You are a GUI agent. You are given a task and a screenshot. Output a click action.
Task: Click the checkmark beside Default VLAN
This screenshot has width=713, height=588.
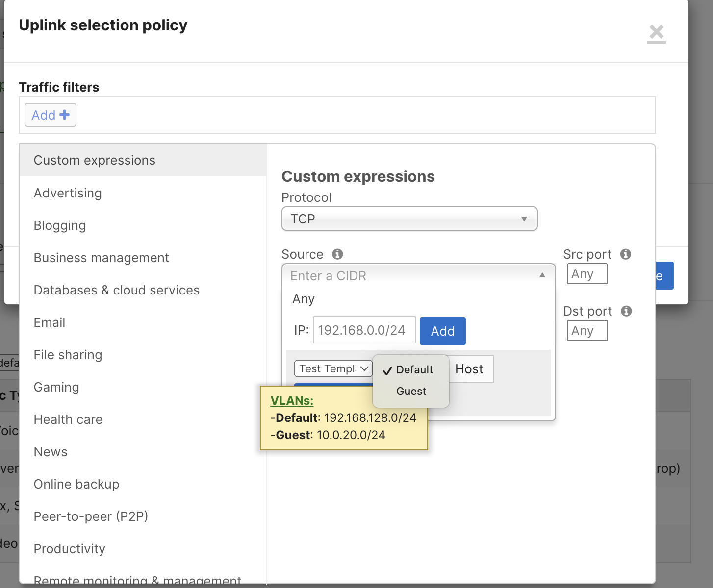coord(387,370)
